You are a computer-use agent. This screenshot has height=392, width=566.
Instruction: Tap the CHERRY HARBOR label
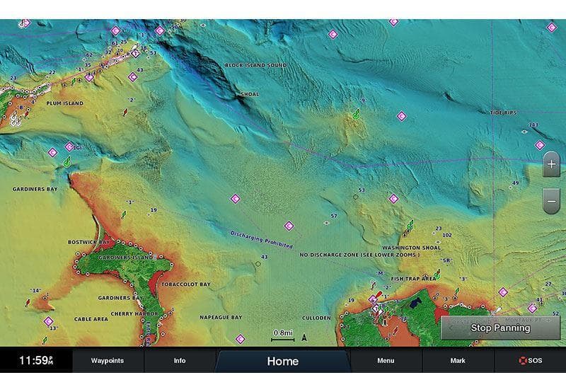coord(134,313)
